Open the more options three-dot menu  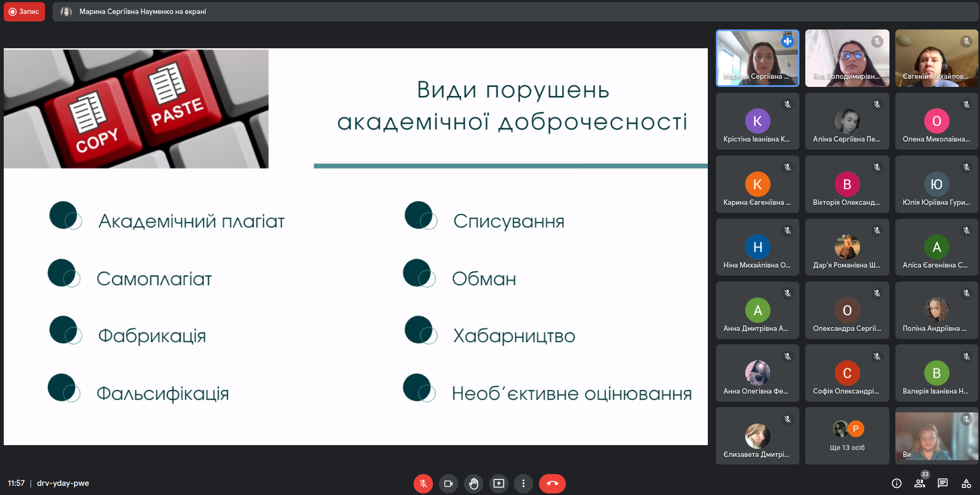[523, 483]
